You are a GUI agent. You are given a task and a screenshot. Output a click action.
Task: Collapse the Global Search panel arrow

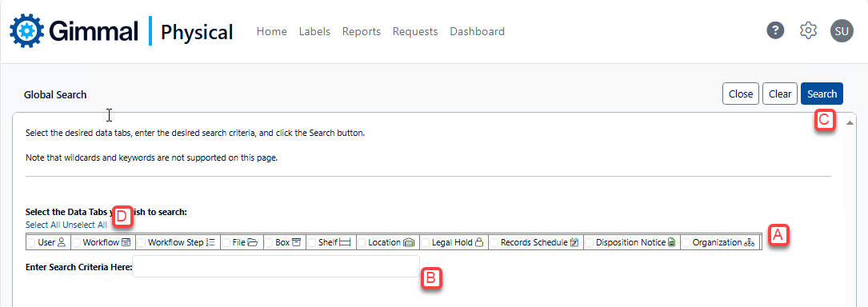point(849,122)
